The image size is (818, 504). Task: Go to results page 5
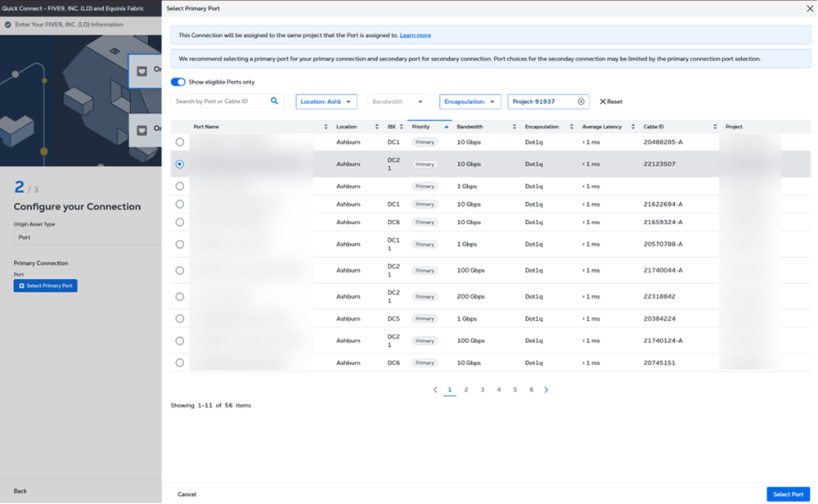click(x=515, y=389)
